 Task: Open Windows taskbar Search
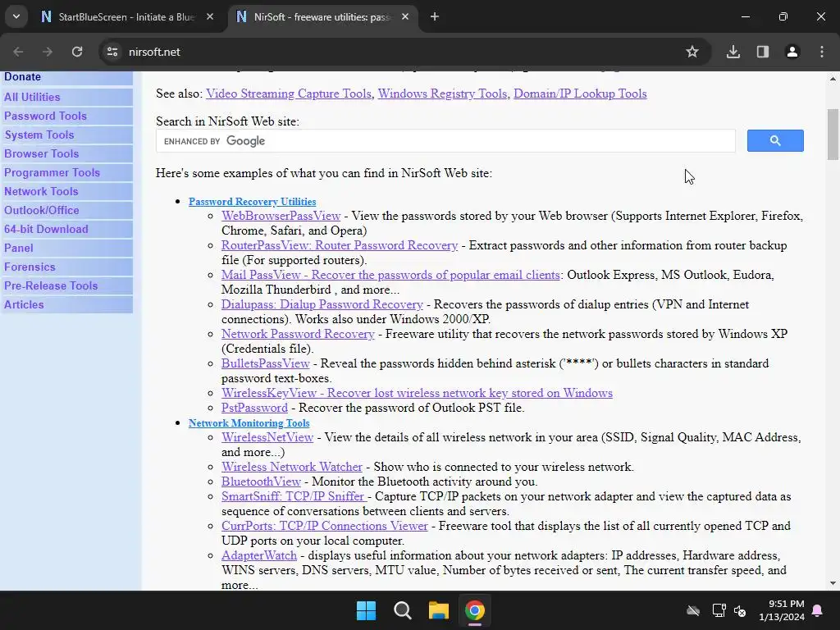[402, 610]
